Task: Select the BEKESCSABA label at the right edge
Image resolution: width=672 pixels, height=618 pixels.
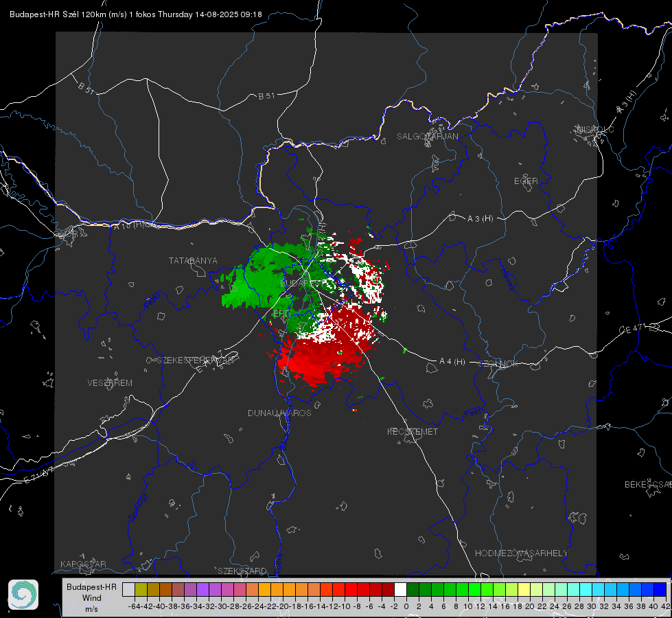Action: pyautogui.click(x=648, y=484)
